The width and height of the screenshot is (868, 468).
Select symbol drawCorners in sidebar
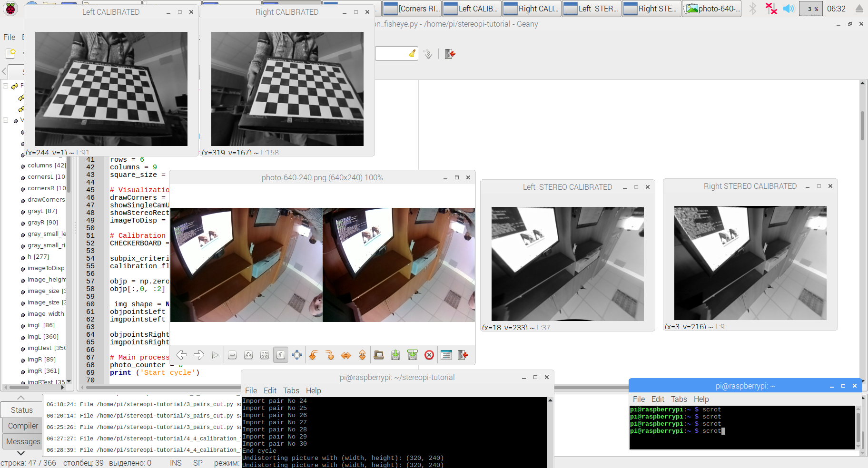(46, 200)
